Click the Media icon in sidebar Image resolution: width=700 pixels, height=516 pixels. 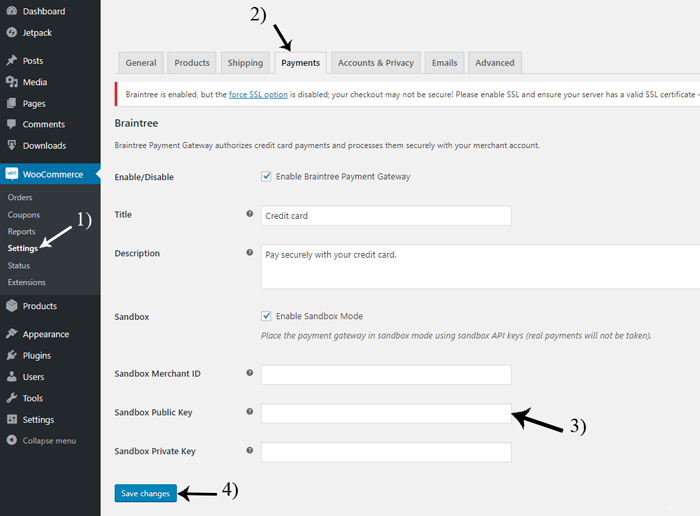coord(12,82)
